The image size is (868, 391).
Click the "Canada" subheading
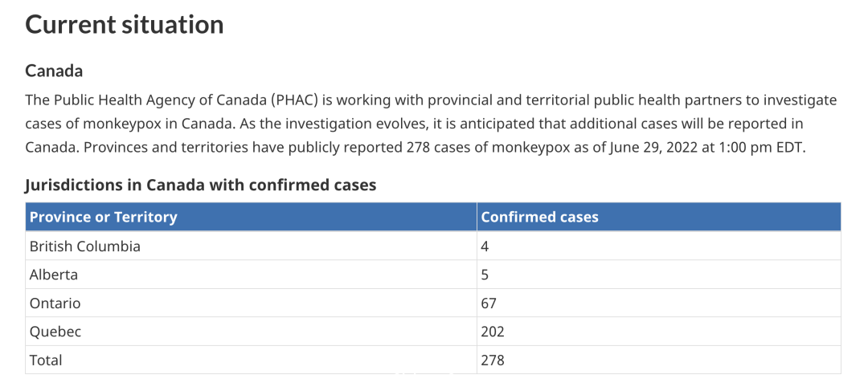coord(55,71)
